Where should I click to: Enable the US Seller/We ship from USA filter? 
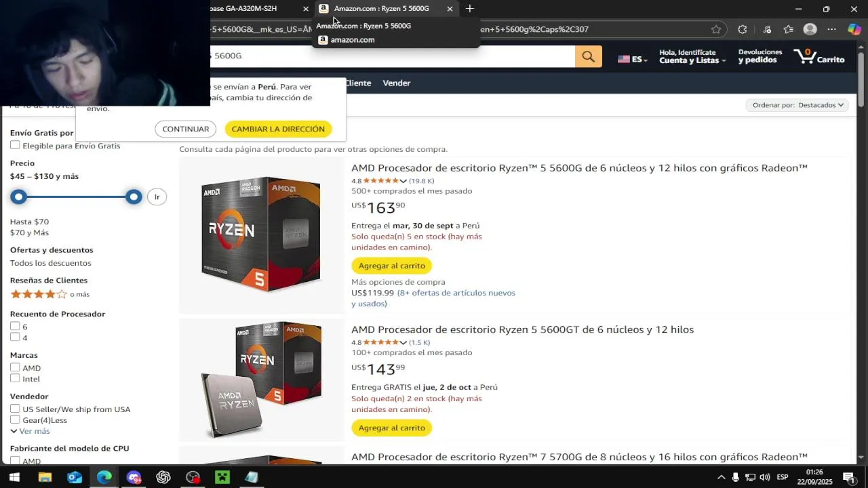15,409
